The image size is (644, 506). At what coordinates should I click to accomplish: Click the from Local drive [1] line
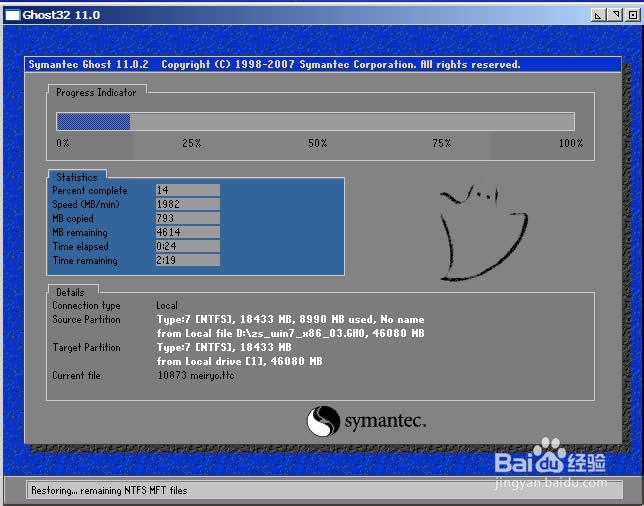(x=239, y=361)
